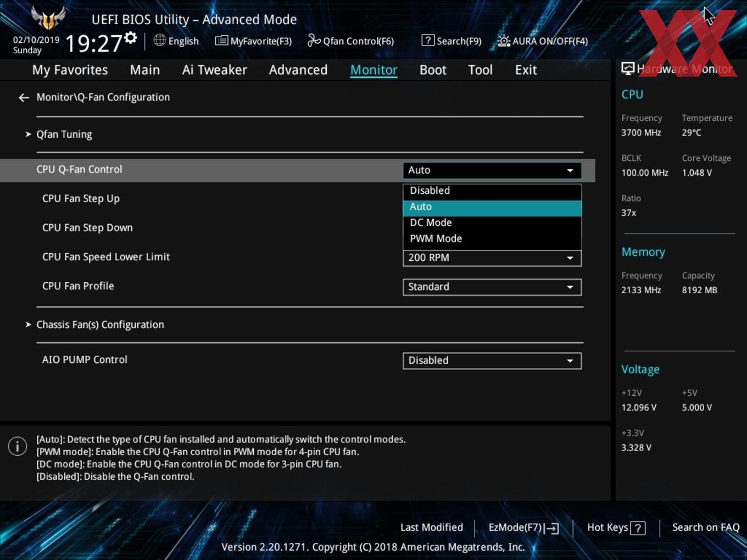This screenshot has height=560, width=747.
Task: Open MyFavorite(F3) list
Action: [253, 41]
